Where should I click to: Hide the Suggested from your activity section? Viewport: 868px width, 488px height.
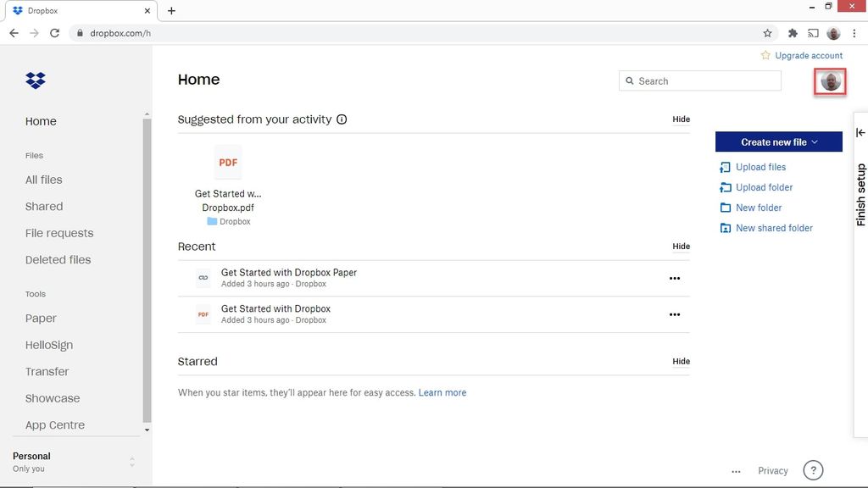[681, 119]
